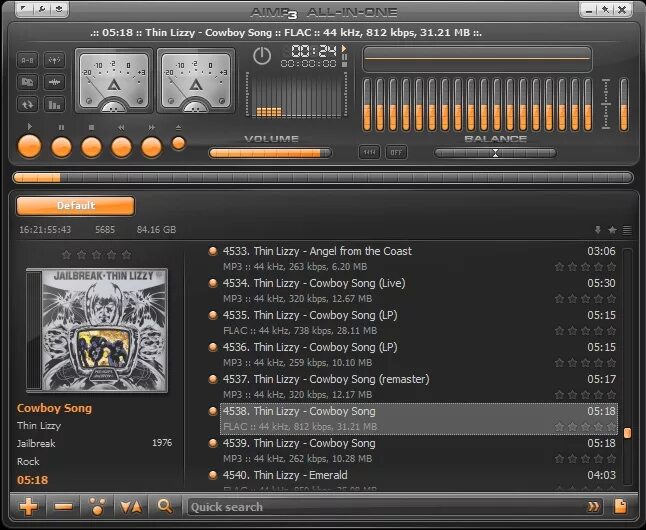This screenshot has width=646, height=530.
Task: Click the playlist scrollbar thumb
Action: 627,433
